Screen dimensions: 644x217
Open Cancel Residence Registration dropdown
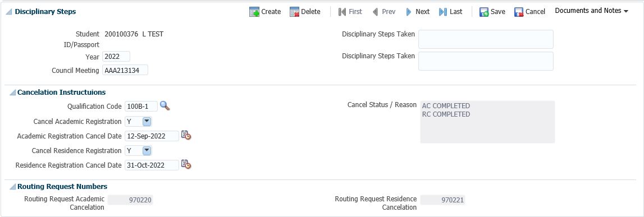point(147,150)
